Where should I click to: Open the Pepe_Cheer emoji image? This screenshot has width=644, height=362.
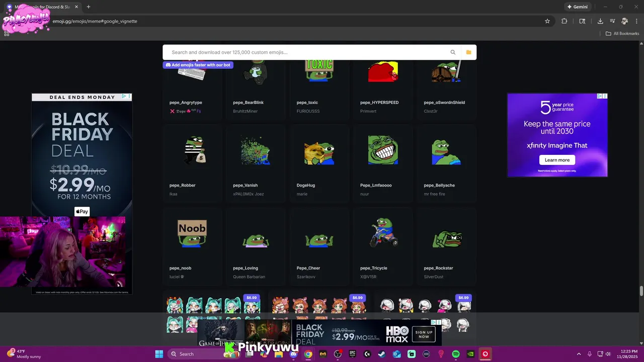(319, 240)
